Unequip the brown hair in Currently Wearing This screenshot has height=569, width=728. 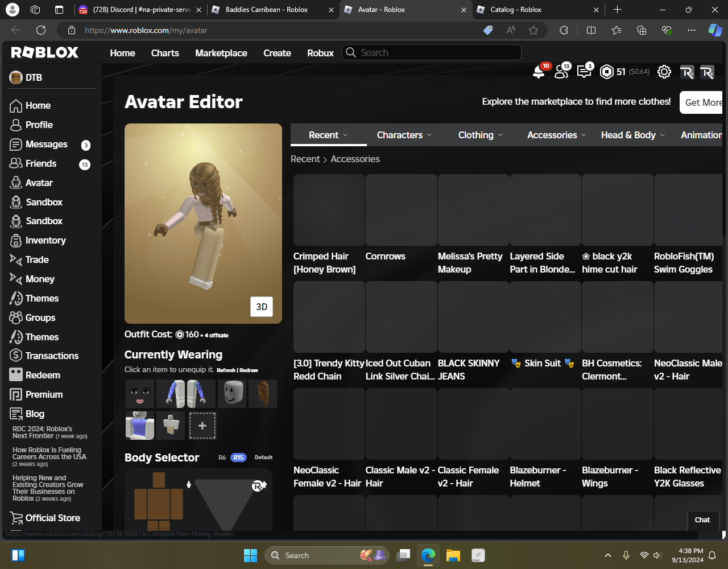tap(263, 394)
